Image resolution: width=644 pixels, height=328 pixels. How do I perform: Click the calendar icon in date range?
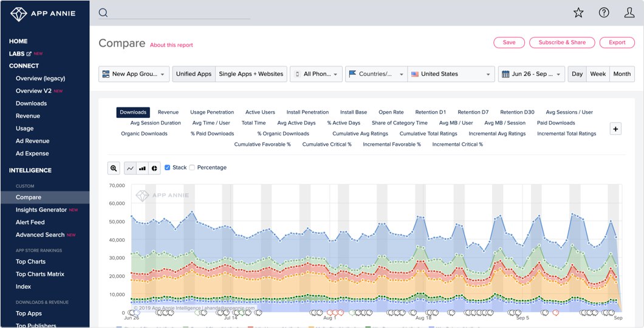(505, 74)
